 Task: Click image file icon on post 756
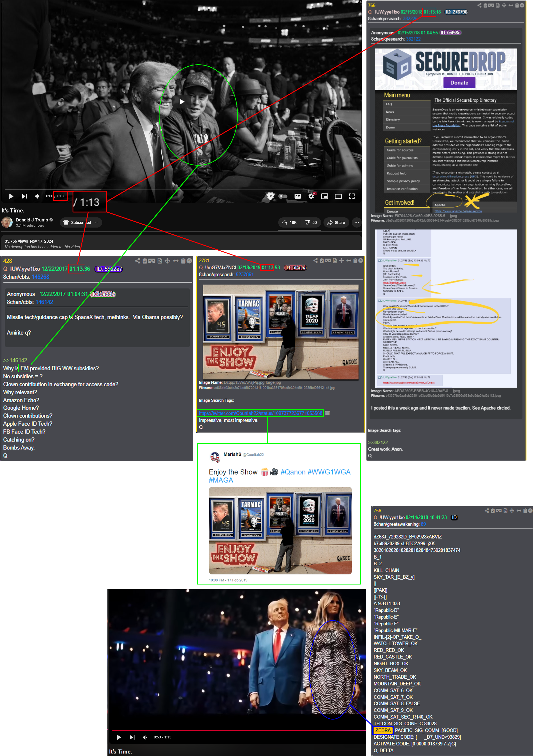point(505,511)
